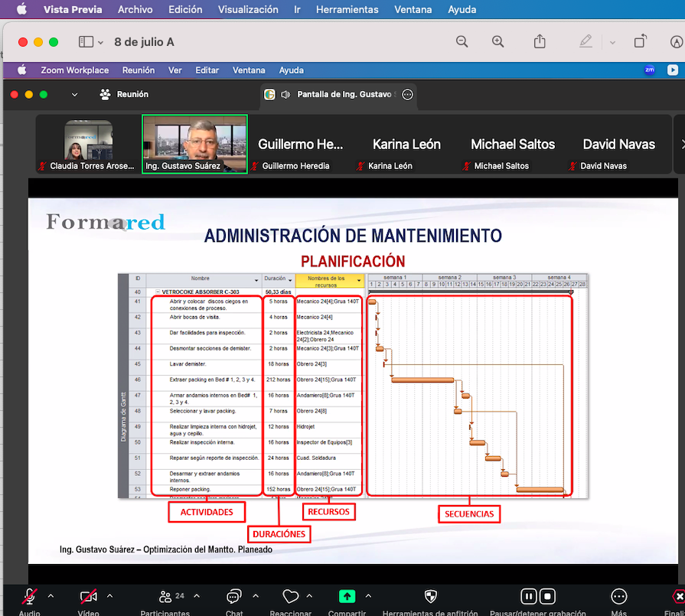The height and width of the screenshot is (616, 685).
Task: Open the Herramientas menu
Action: pyautogui.click(x=347, y=9)
